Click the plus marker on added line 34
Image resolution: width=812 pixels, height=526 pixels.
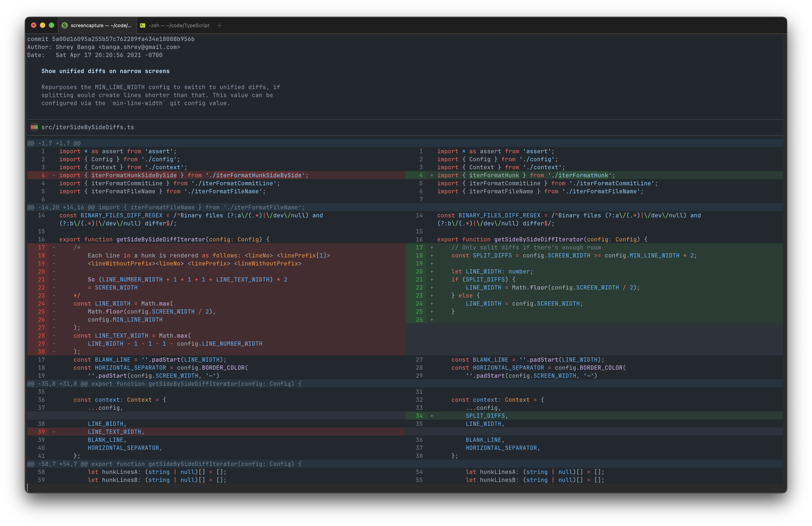[x=432, y=416]
